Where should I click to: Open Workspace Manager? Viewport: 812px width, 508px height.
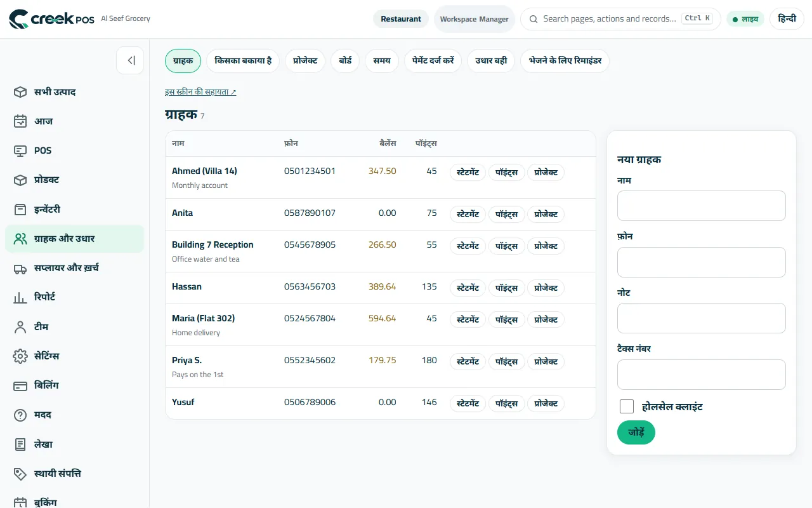(x=475, y=19)
